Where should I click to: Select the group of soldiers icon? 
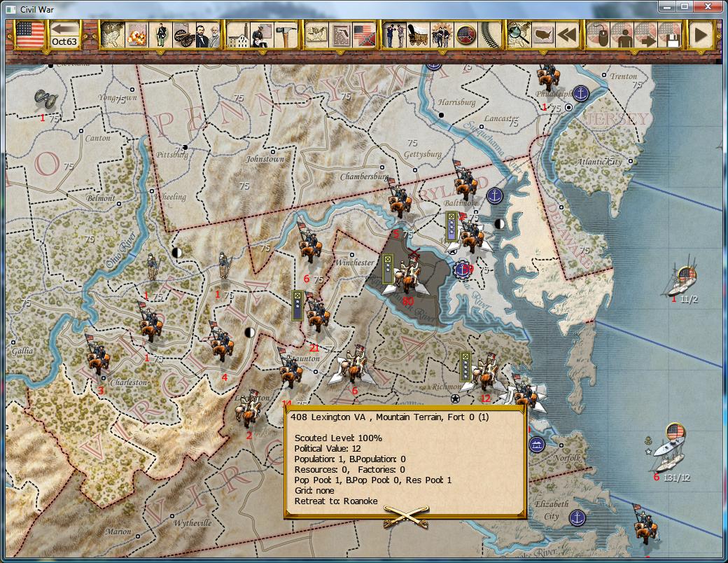(442, 34)
